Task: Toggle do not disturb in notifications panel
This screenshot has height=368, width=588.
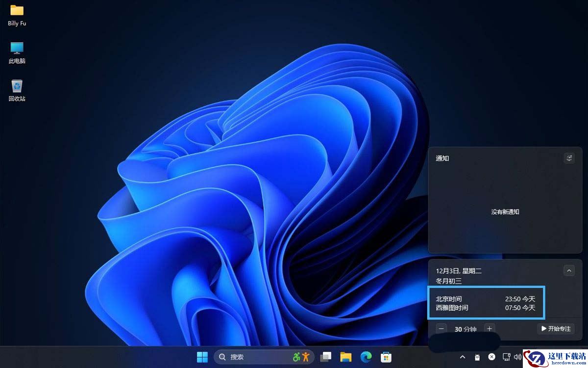Action: pos(569,158)
